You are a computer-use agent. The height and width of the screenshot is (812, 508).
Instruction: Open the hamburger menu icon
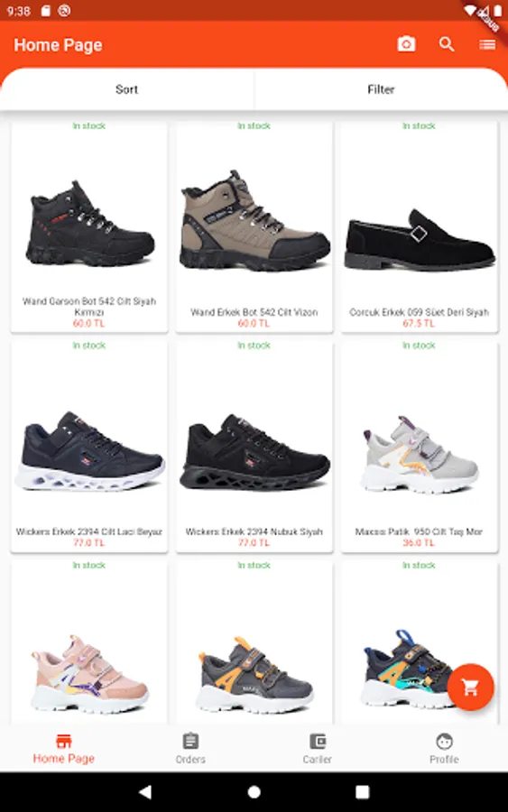(486, 44)
